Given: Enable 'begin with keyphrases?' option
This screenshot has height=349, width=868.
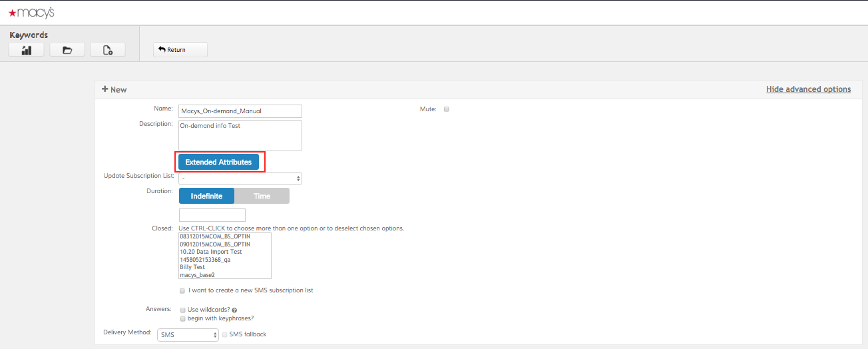Looking at the screenshot, I should tap(182, 318).
